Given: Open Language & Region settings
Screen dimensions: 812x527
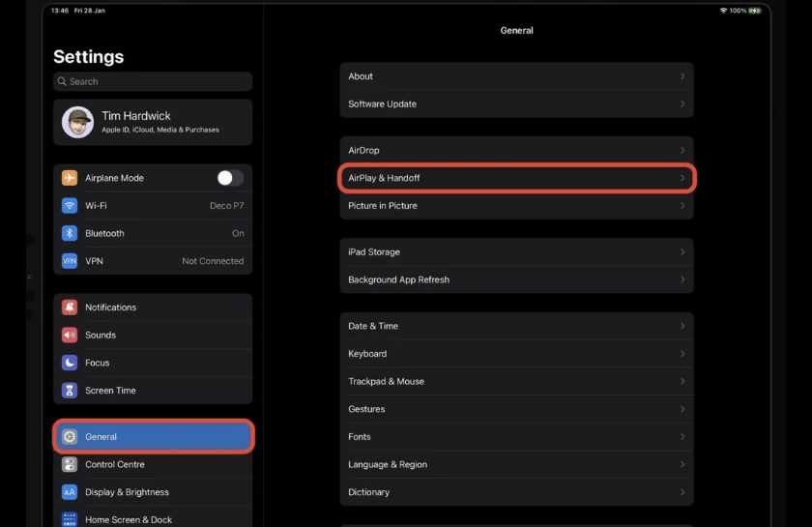Looking at the screenshot, I should pos(516,464).
